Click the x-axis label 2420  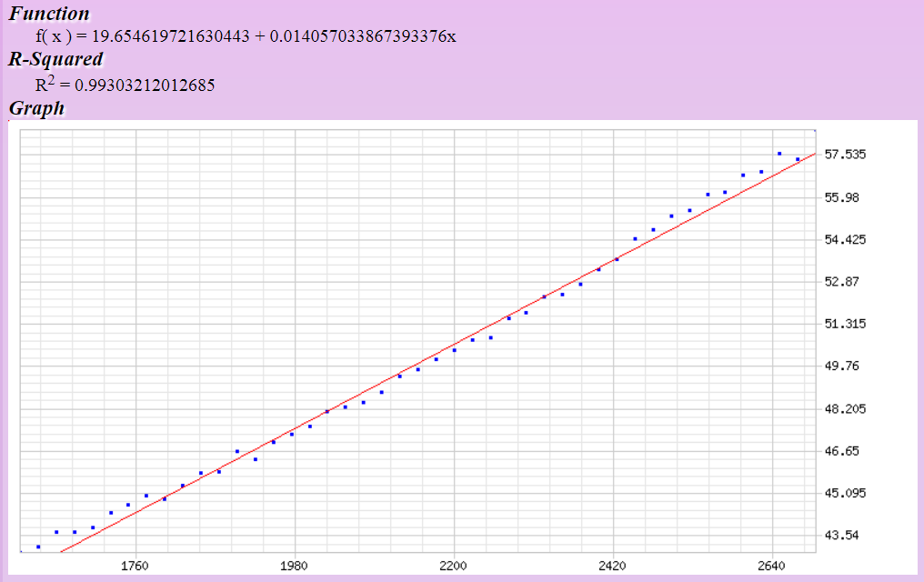point(612,565)
